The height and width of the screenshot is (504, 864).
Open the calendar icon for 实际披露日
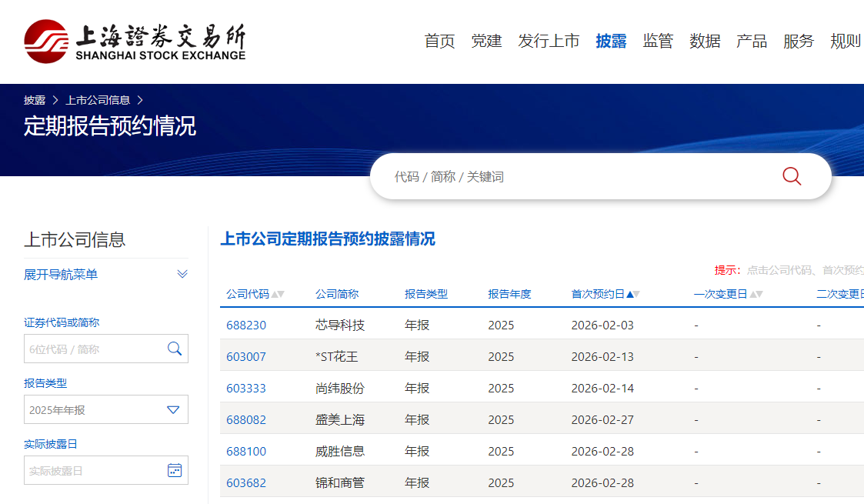[x=175, y=470]
